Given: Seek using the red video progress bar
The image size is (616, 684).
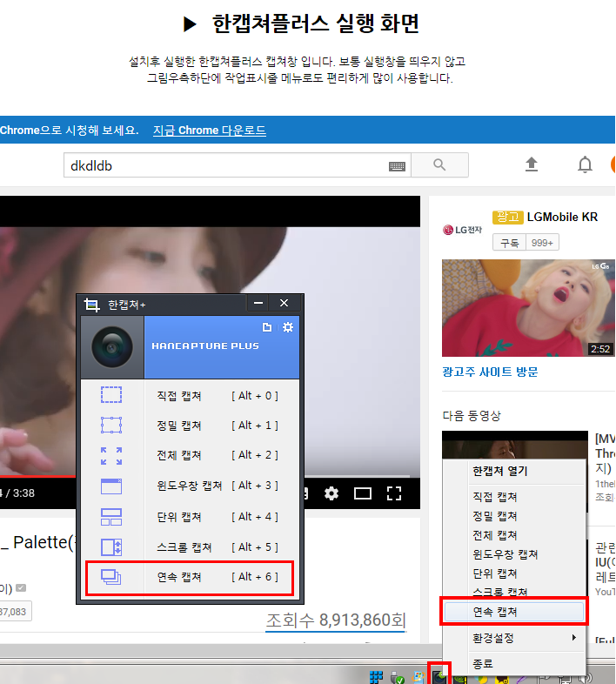Looking at the screenshot, I should pos(38,476).
